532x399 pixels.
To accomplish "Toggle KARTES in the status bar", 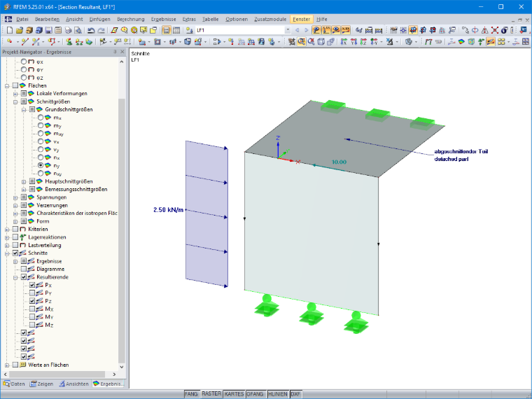I will click(x=234, y=394).
